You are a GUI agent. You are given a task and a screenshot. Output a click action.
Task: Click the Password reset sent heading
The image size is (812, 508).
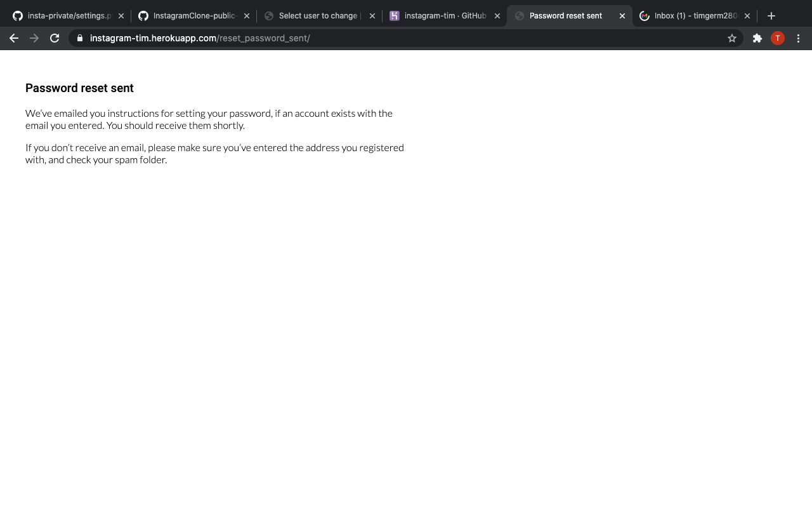pyautogui.click(x=79, y=88)
